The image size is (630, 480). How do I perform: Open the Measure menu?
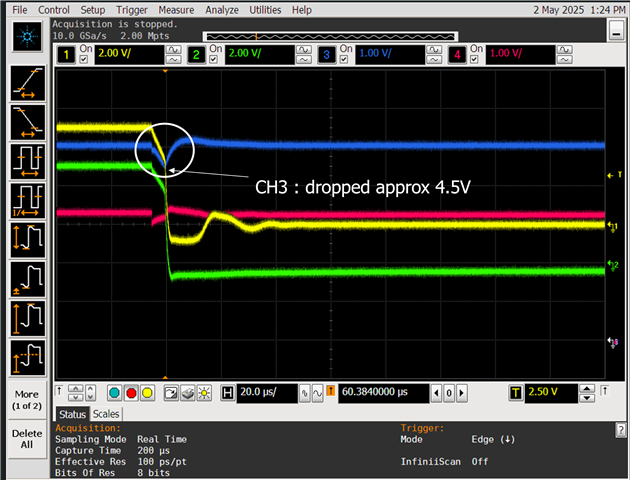tap(176, 10)
